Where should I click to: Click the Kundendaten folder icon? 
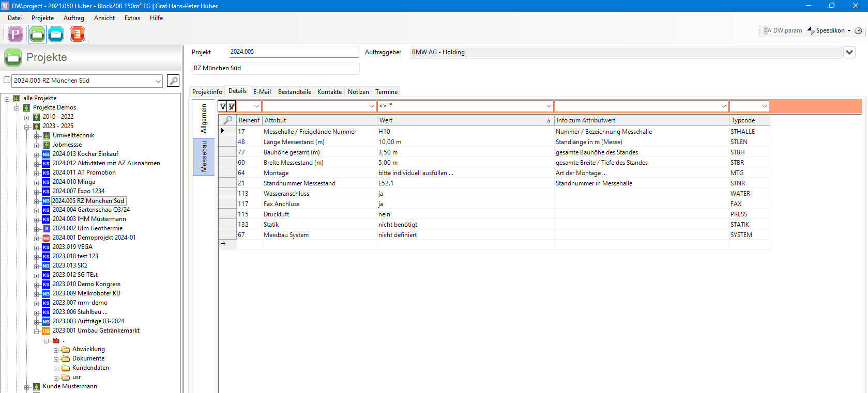coord(66,368)
